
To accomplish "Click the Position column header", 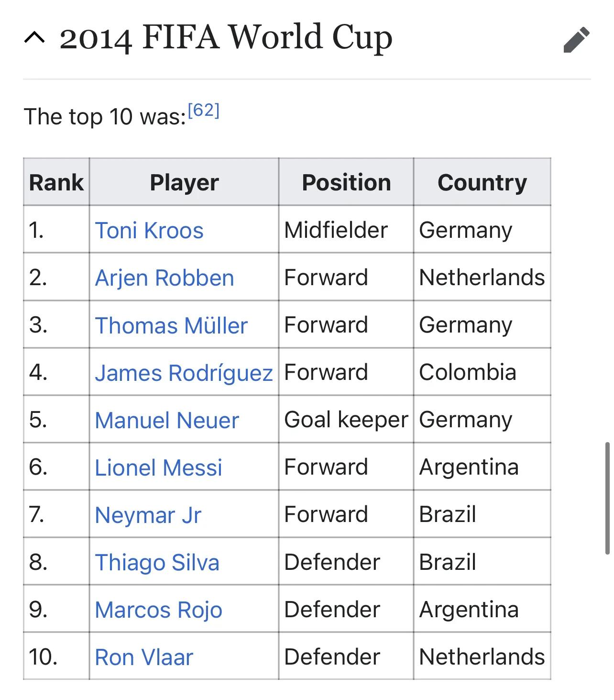I will tap(346, 182).
